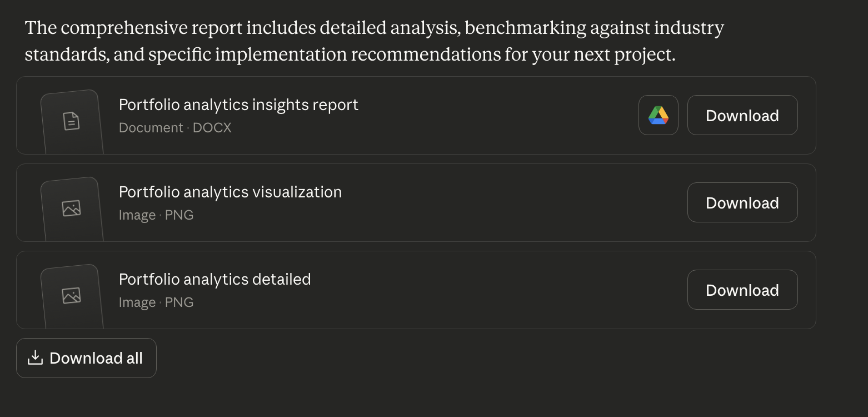Image resolution: width=868 pixels, height=417 pixels.
Task: Download the Portfolio analytics detailed image
Action: 742,290
